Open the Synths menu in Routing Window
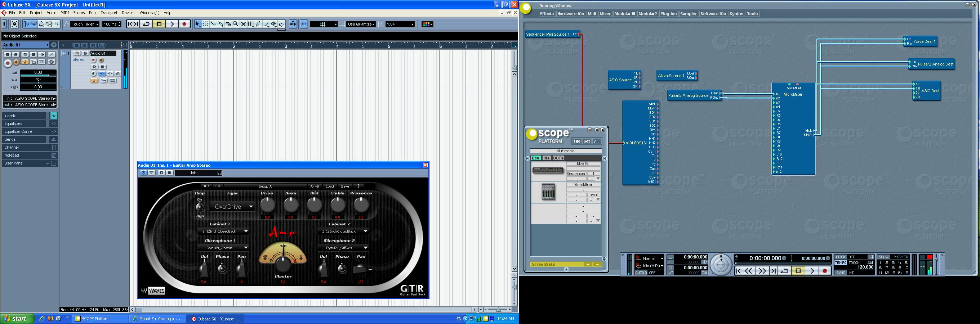The width and height of the screenshot is (980, 324). coord(736,14)
